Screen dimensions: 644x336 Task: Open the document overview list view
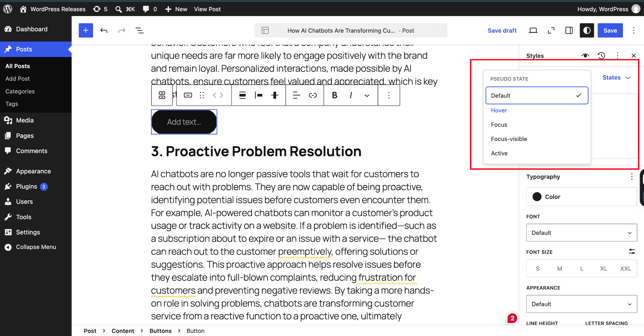[x=140, y=30]
